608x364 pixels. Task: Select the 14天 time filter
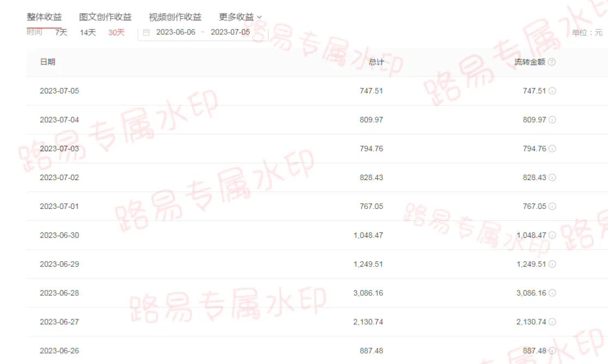87,32
